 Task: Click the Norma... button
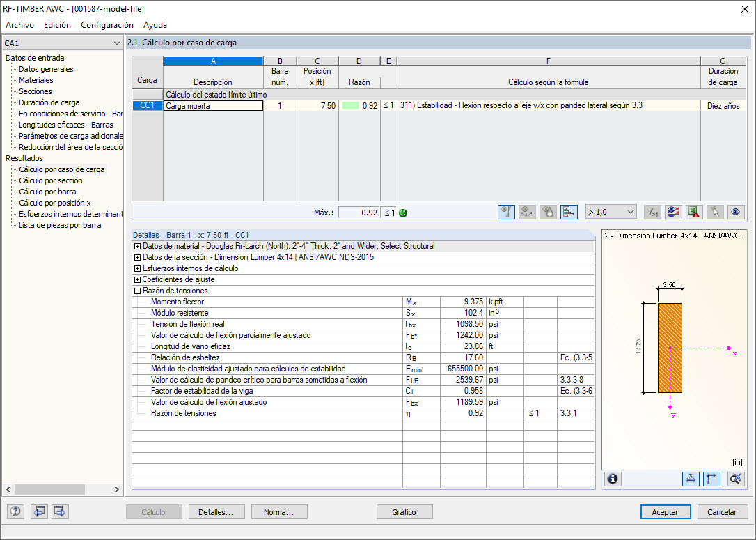pos(279,512)
